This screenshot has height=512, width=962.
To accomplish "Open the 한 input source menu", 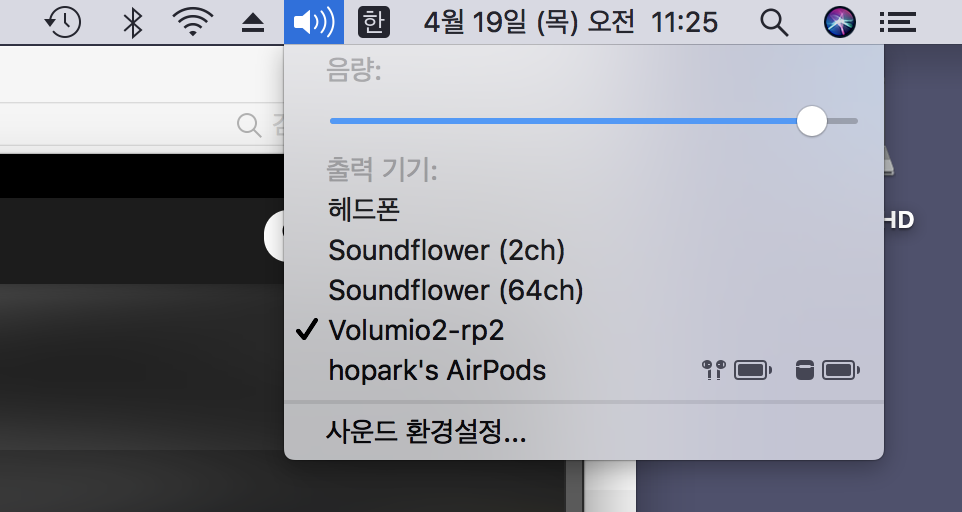I will click(x=374, y=22).
